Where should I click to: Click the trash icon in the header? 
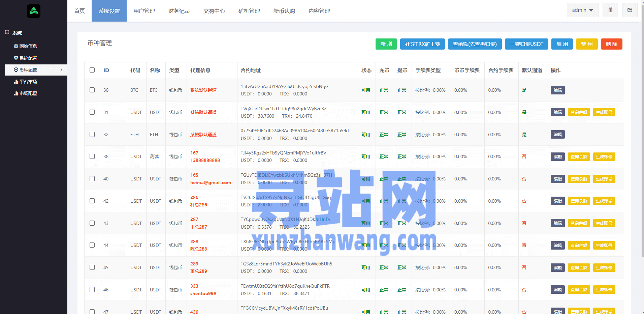point(610,10)
